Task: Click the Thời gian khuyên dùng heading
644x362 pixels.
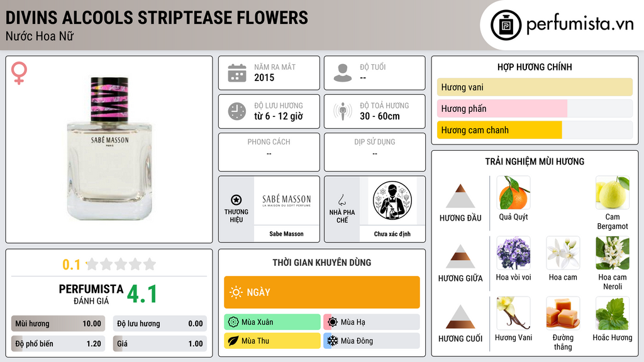Action: coord(322,262)
